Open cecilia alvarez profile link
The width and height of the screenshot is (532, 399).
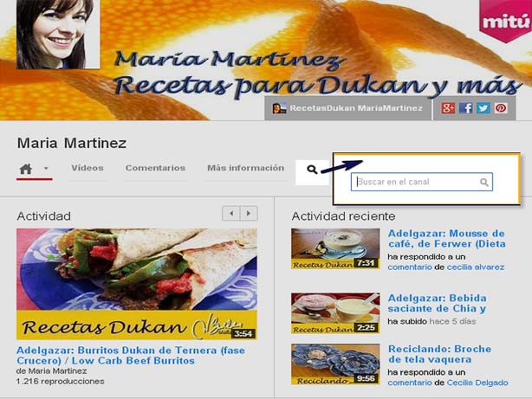click(x=476, y=267)
